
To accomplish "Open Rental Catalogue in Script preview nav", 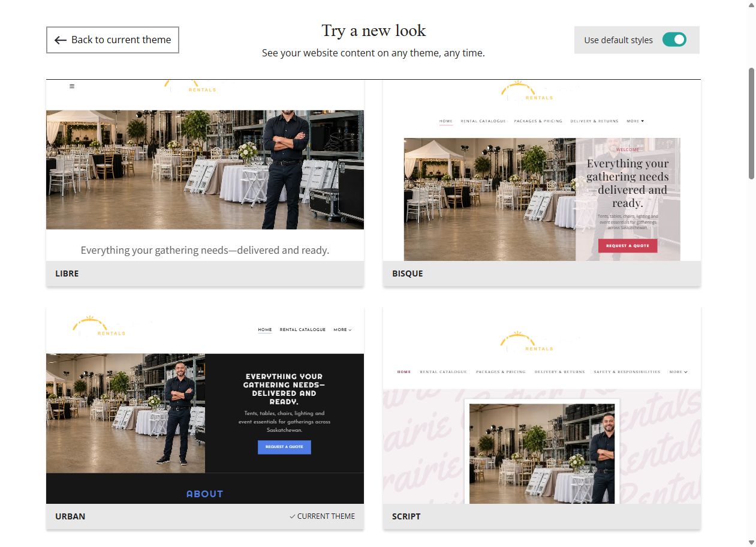I will (x=443, y=372).
